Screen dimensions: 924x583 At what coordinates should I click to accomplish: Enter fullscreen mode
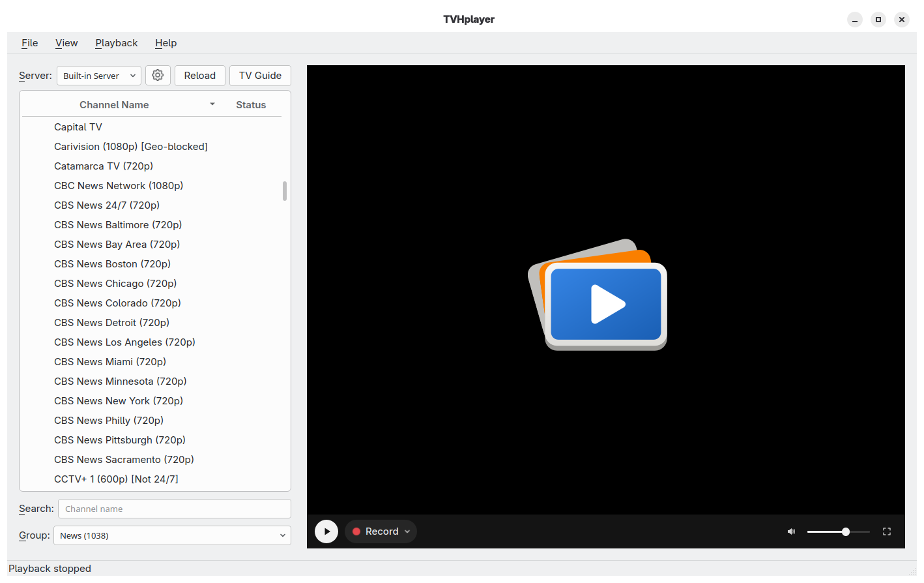coord(887,531)
